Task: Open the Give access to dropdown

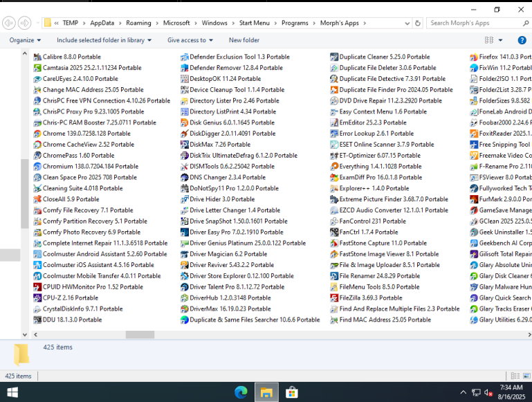Action: [x=190, y=40]
